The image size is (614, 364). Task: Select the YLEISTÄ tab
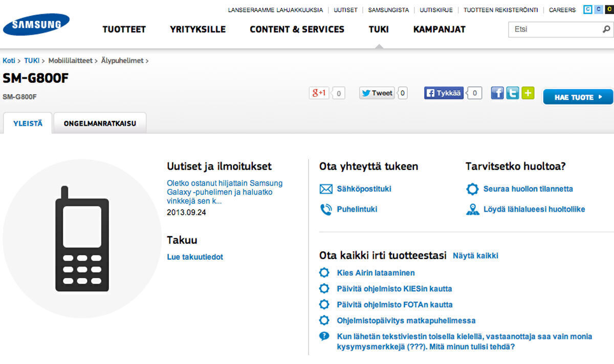(28, 123)
